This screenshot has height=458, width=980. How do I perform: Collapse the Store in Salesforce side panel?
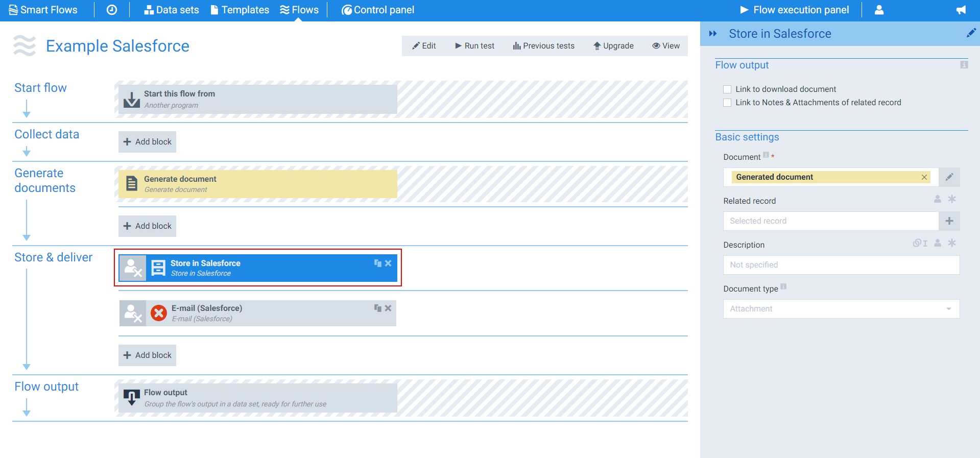tap(713, 34)
